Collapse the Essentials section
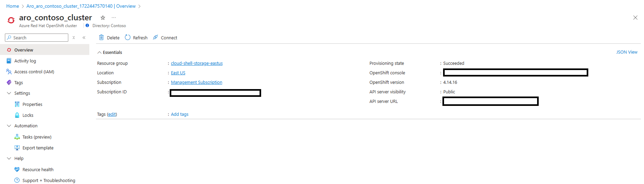 click(99, 52)
